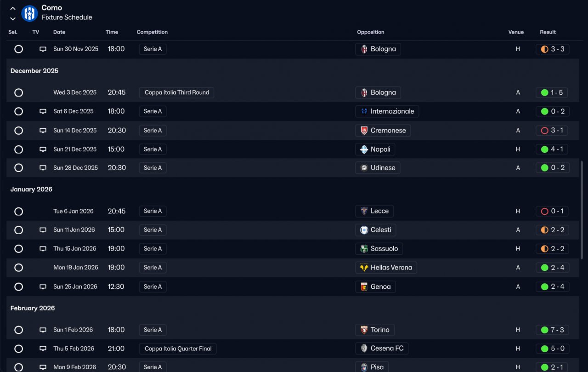Sort by the Competition column header
This screenshot has height=372, width=588.
point(152,32)
